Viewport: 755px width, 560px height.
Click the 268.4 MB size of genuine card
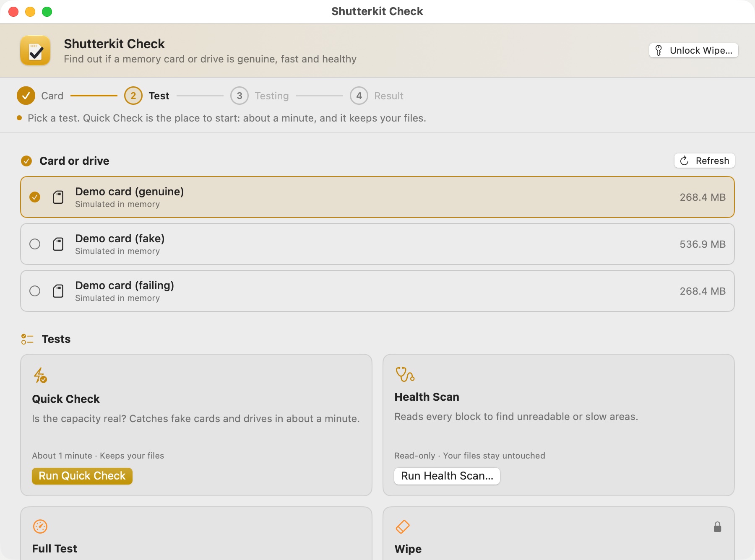coord(703,197)
